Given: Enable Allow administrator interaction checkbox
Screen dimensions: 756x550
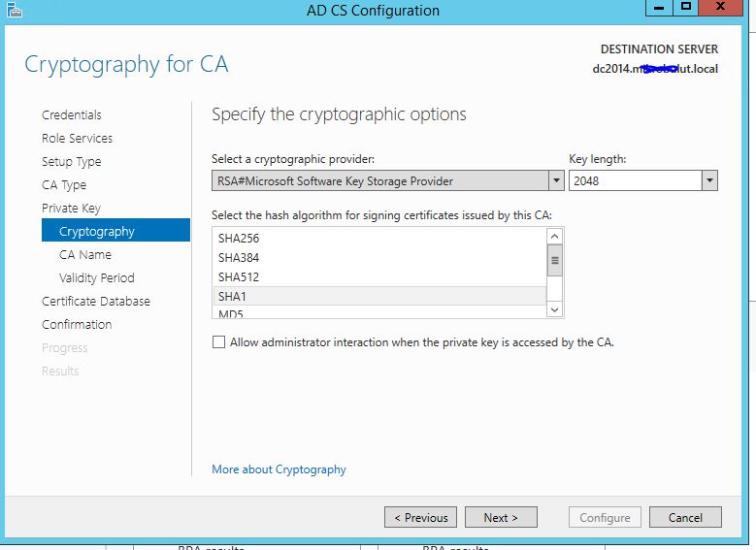Looking at the screenshot, I should click(219, 342).
